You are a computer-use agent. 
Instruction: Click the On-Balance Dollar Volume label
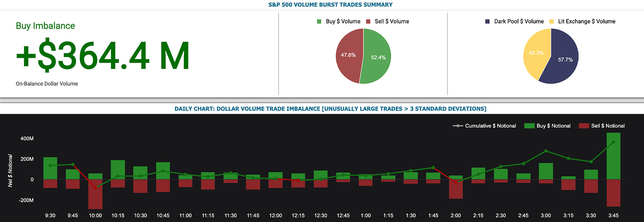[x=47, y=83]
